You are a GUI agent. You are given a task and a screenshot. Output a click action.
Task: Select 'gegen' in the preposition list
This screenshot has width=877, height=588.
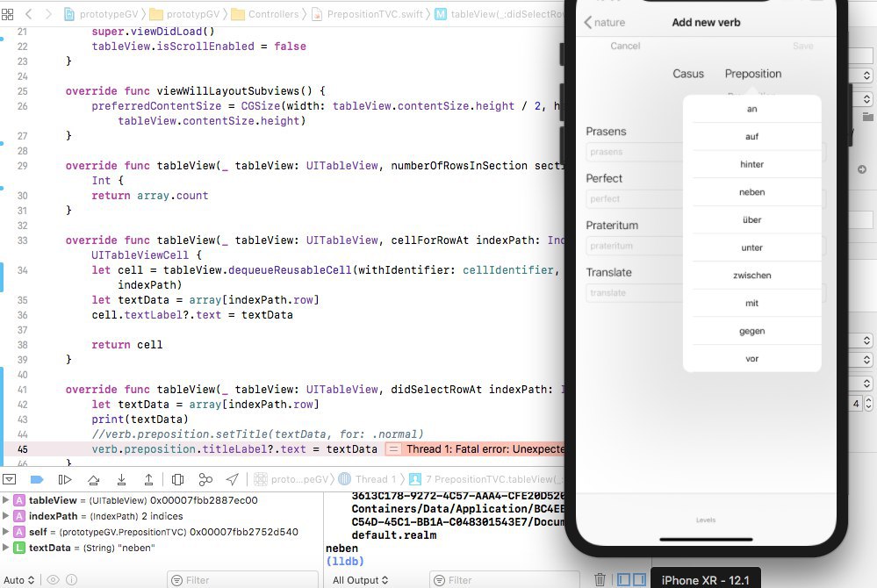(x=751, y=331)
